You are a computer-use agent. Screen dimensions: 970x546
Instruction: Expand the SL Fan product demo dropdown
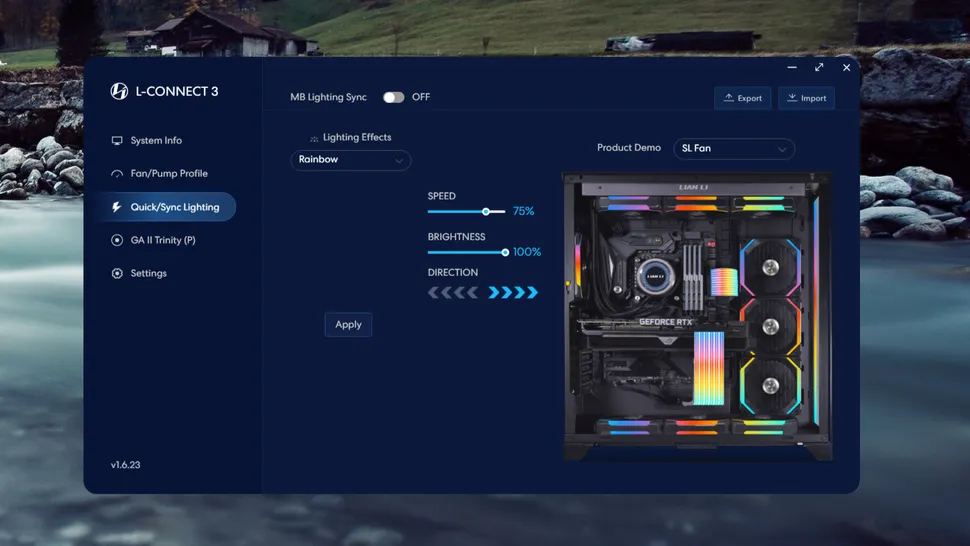733,149
